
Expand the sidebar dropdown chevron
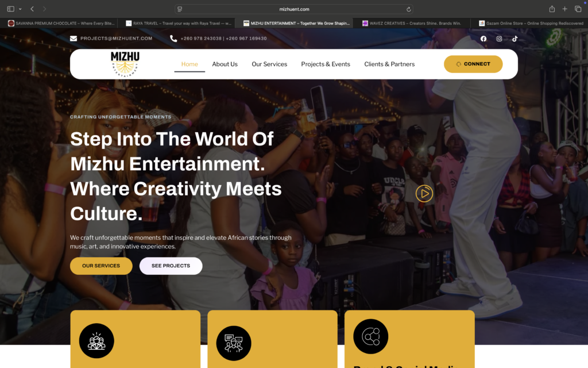(20, 9)
